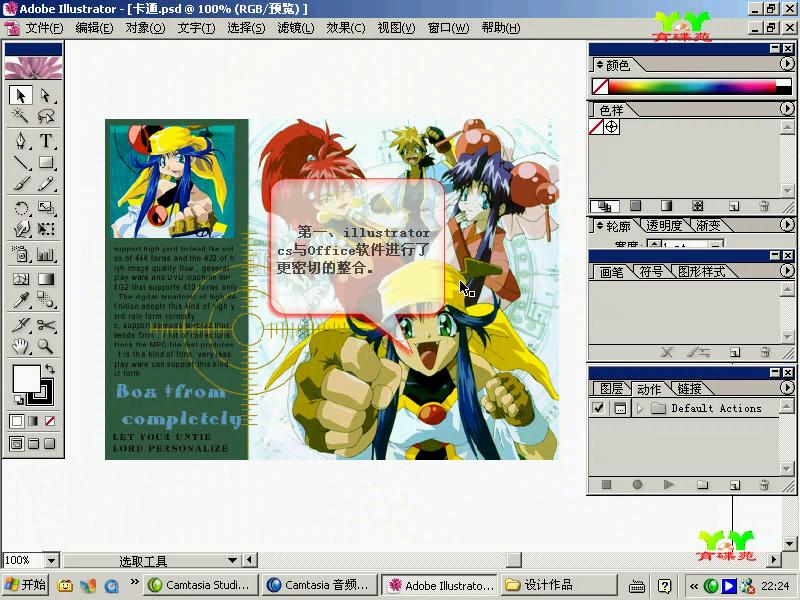Choose the Warp tool
Viewport: 800px width, 600px height.
tap(20, 229)
